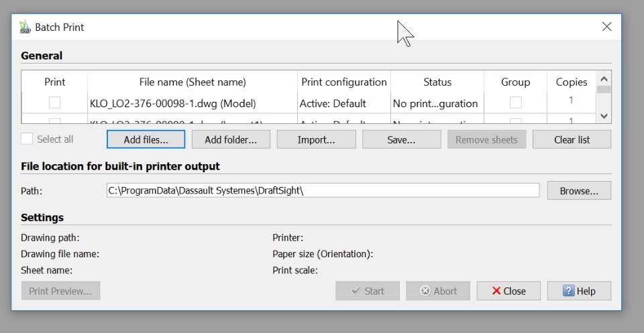Close the Batch Print dialog window
644x333 pixels.
pyautogui.click(x=606, y=27)
